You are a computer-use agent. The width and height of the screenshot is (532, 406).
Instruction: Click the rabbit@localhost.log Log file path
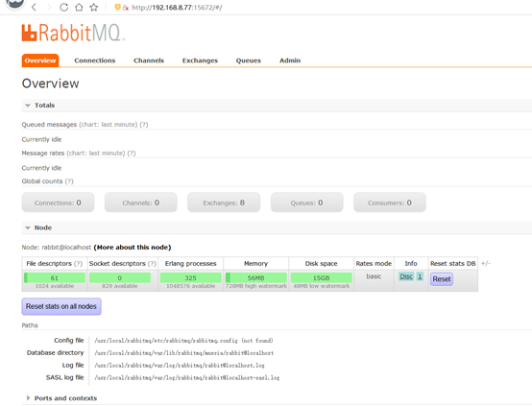(180, 365)
